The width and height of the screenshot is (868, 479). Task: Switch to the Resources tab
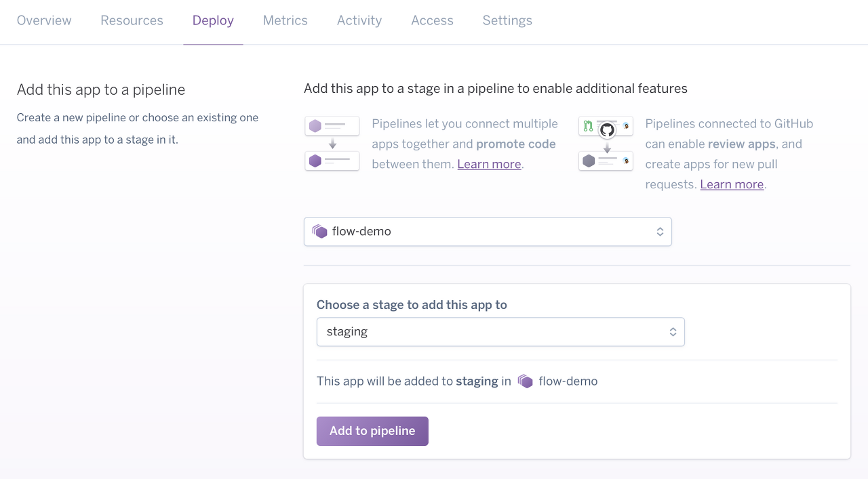pos(132,20)
